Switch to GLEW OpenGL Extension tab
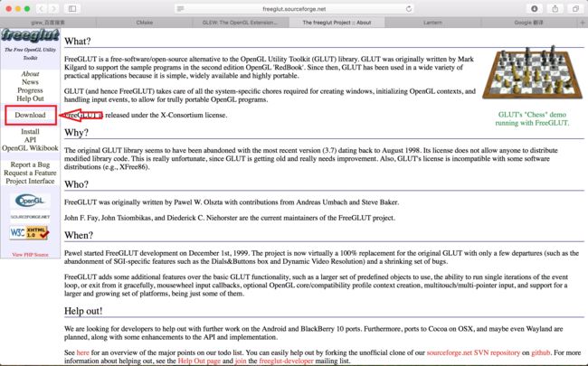The height and width of the screenshot is (366, 588). coord(241,23)
